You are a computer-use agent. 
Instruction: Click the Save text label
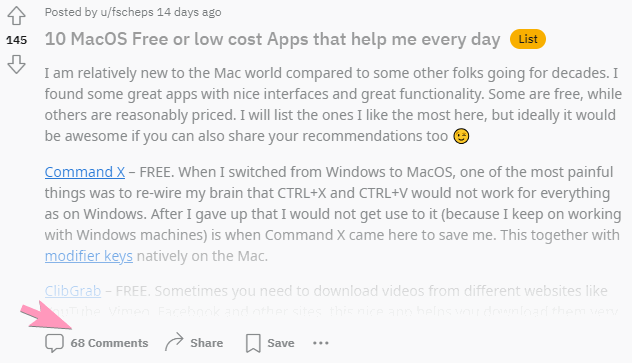(x=281, y=343)
